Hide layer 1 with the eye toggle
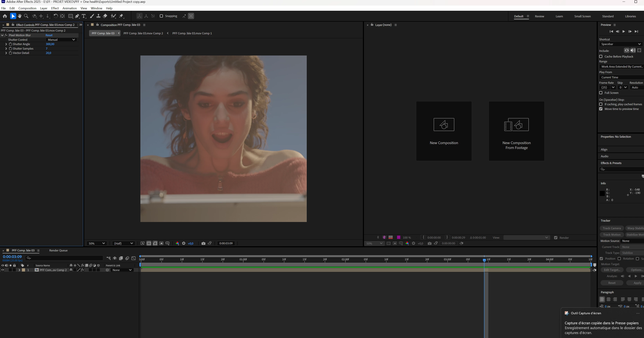Screen dimensions: 644x338 3,270
